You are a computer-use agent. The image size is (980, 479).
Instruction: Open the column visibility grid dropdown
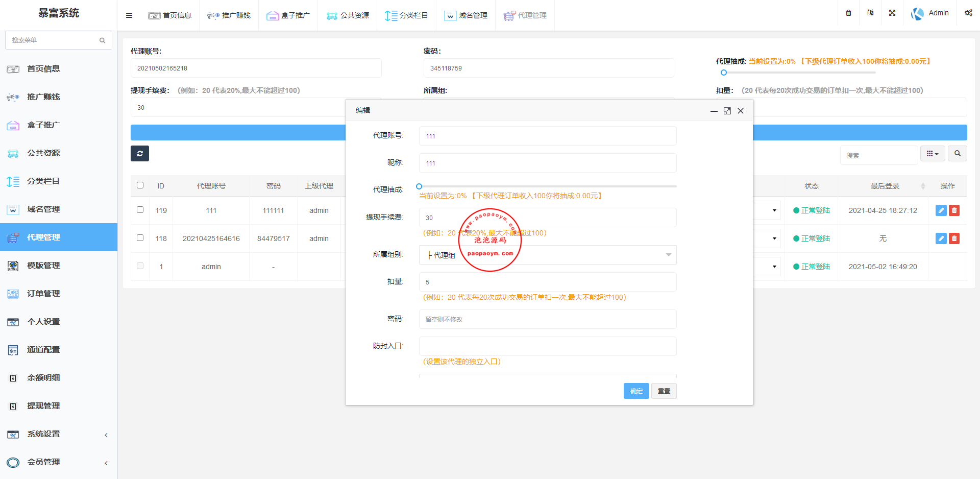tap(933, 154)
